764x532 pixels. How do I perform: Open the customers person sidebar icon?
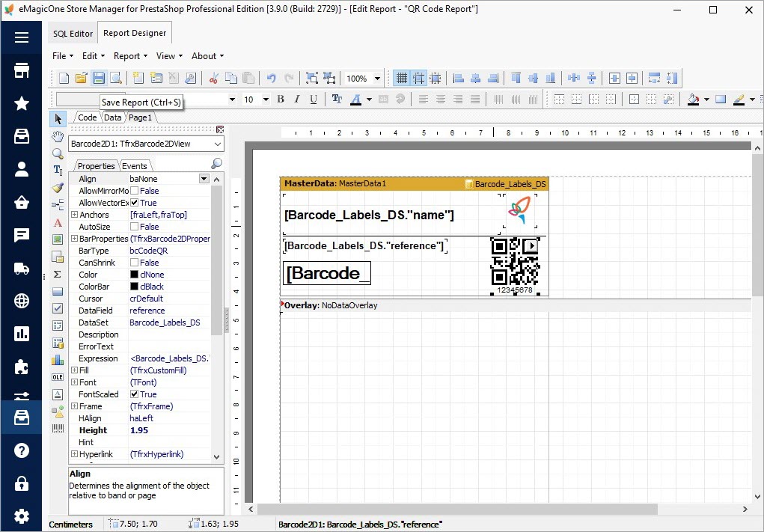(x=22, y=169)
